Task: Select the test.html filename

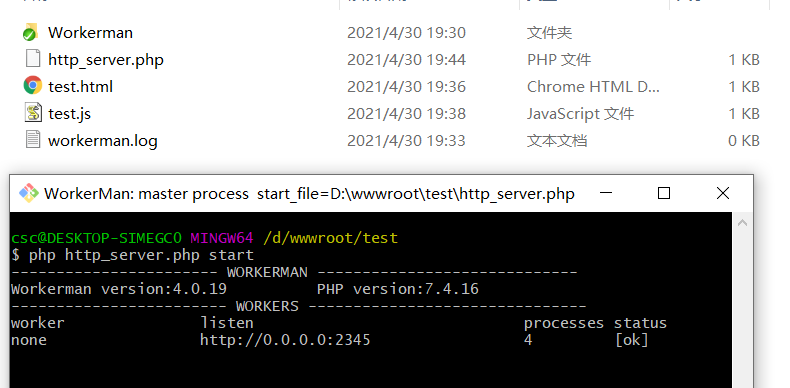Action: (81, 87)
